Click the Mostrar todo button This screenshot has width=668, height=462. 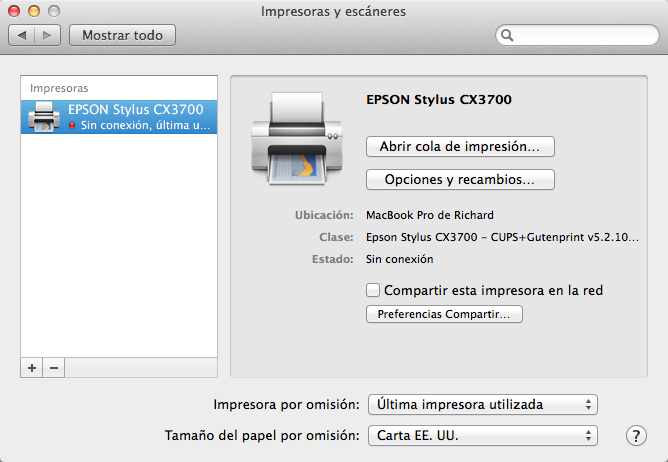pos(122,35)
